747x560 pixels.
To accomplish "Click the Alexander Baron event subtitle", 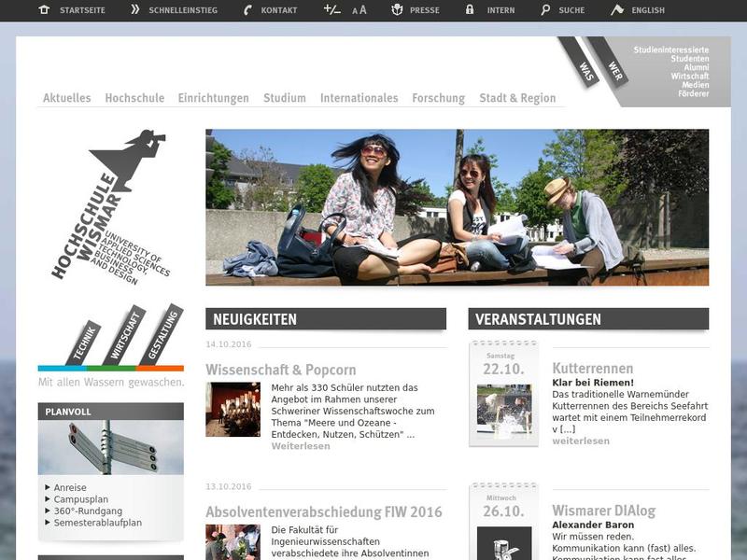I will coord(593,525).
